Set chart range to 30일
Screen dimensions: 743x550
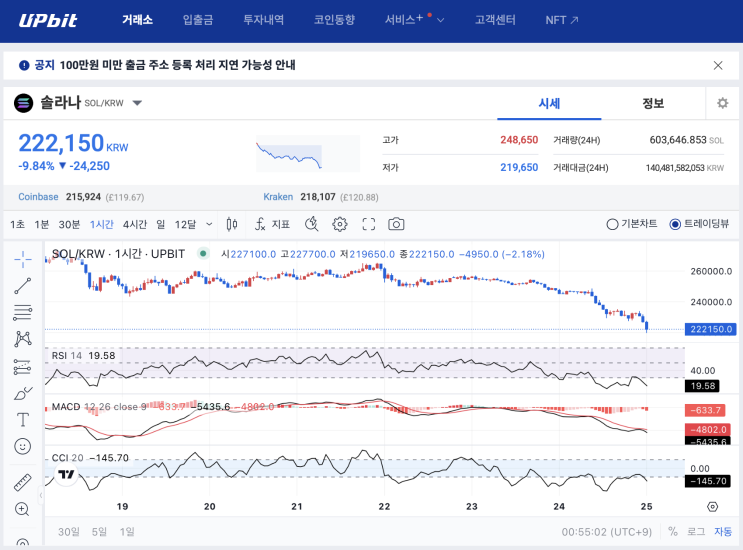pos(69,532)
